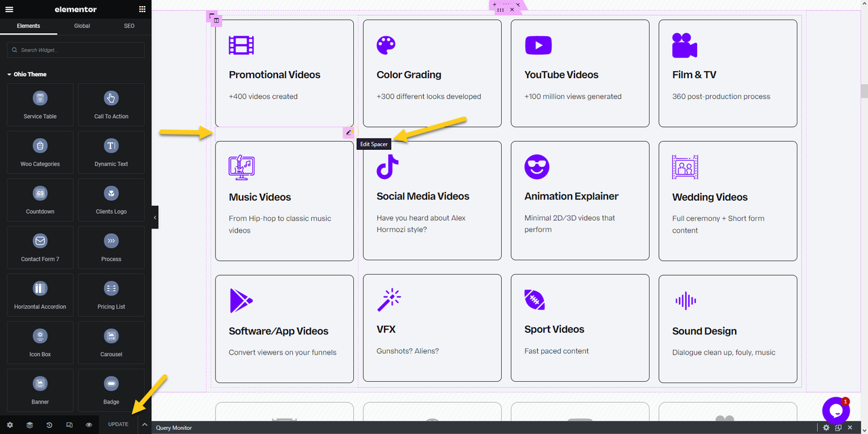Click the Edit Spacer pencil handle
Image resolution: width=868 pixels, height=434 pixels.
tap(349, 133)
